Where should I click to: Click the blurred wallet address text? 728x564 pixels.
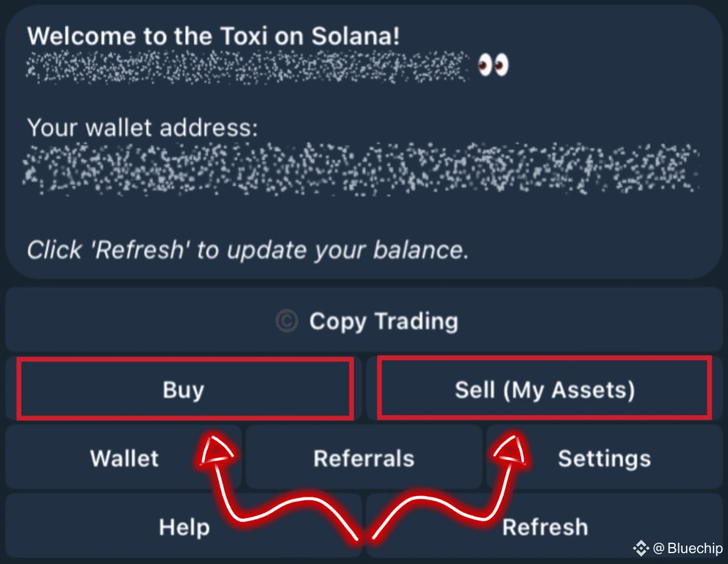point(362,168)
